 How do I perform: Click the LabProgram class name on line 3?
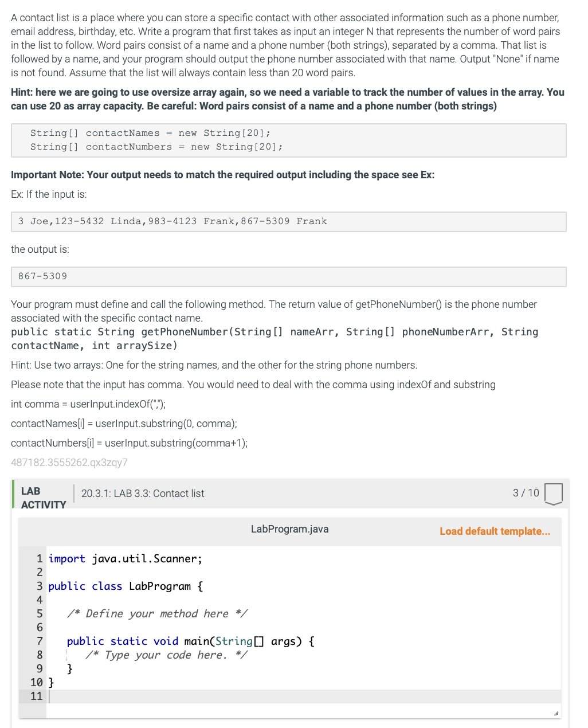159,586
